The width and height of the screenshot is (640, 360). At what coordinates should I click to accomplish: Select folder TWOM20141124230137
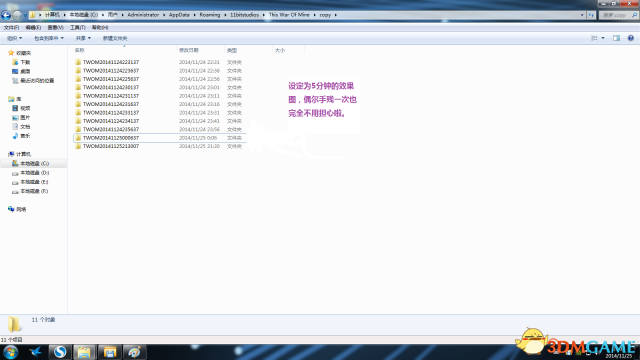111,87
